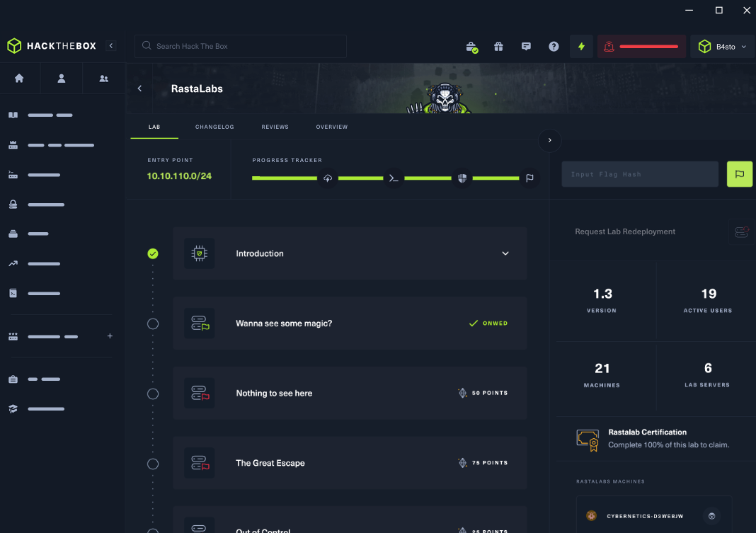Image resolution: width=756 pixels, height=533 pixels.
Task: Switch to the CHANGELOG tab
Action: [x=214, y=127]
